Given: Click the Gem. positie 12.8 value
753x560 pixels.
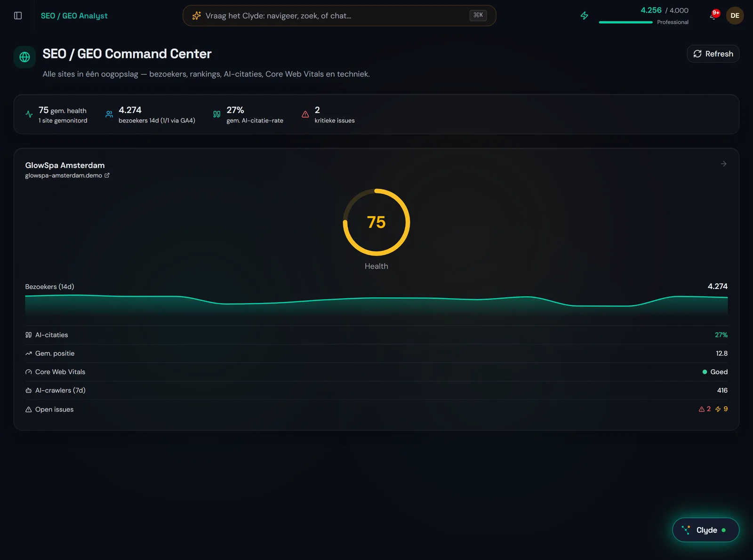Looking at the screenshot, I should click(x=721, y=353).
